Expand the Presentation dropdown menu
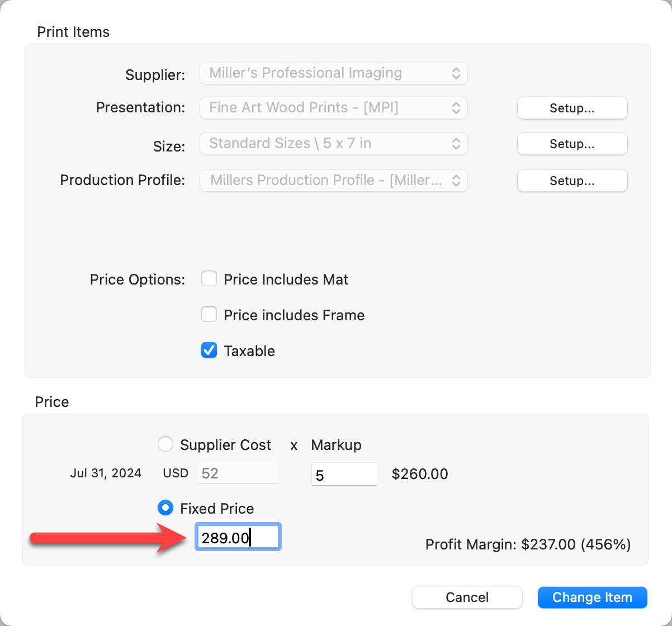Viewport: 672px width, 626px height. pos(333,108)
